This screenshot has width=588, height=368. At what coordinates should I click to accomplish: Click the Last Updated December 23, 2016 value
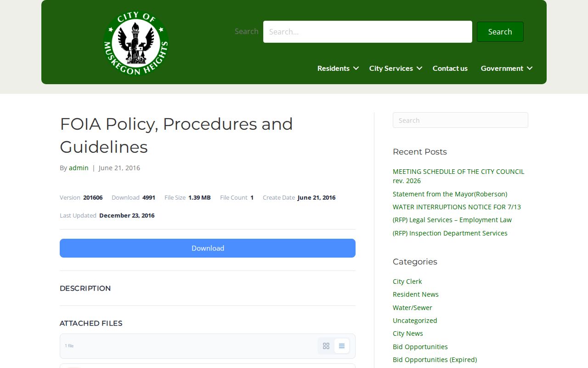(127, 215)
